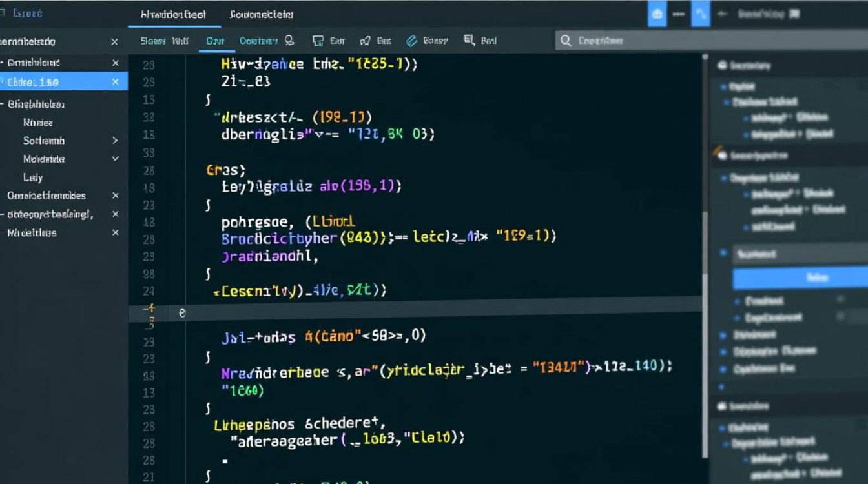Click the blue save icon in the title bar

point(657,14)
